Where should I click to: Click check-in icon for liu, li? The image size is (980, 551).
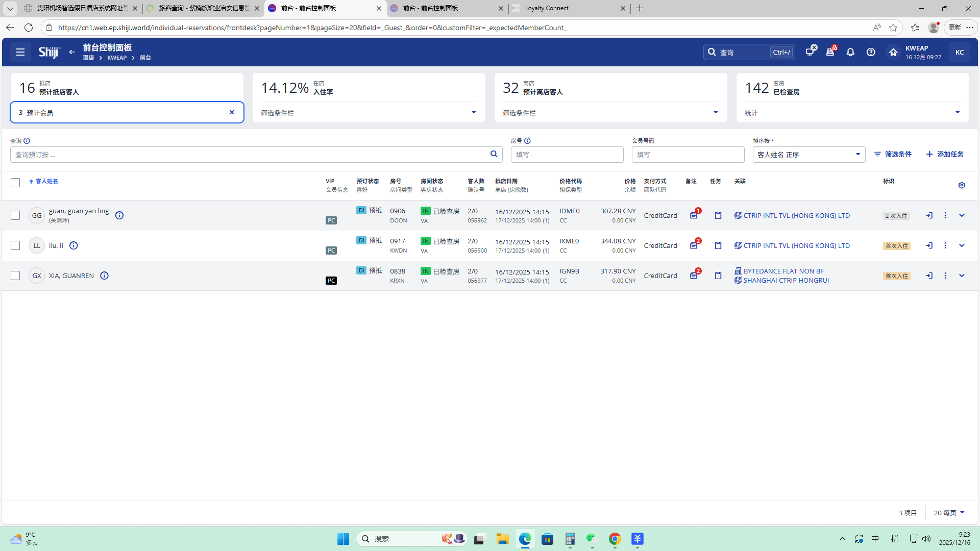(x=929, y=245)
